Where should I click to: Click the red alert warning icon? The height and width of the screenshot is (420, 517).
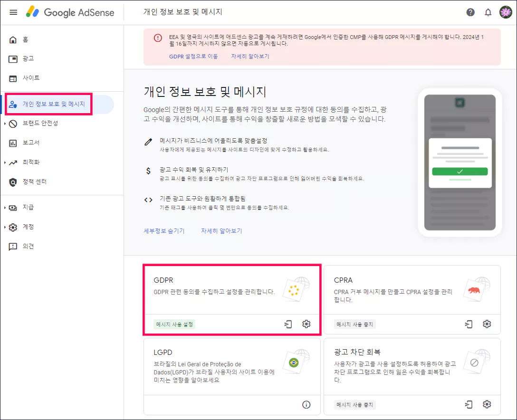(158, 38)
